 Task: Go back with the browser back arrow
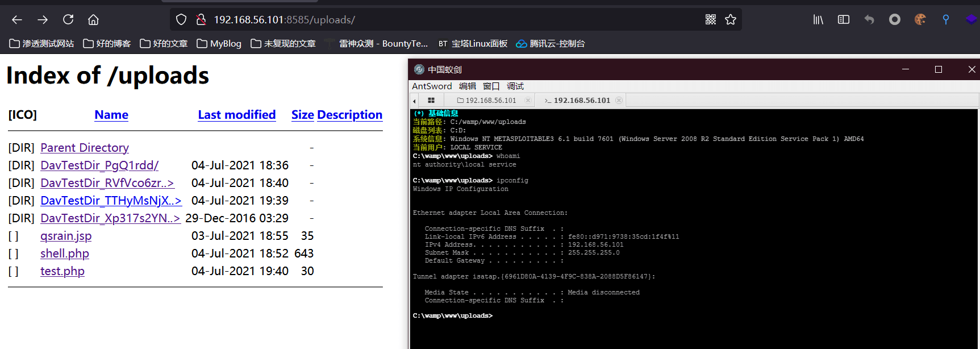click(x=17, y=20)
